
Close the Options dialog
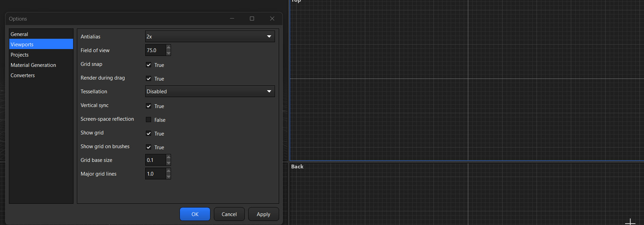click(x=272, y=19)
